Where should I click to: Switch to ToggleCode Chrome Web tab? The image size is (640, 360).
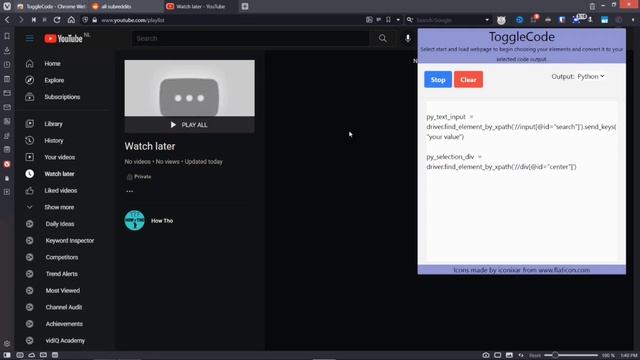tap(51, 7)
